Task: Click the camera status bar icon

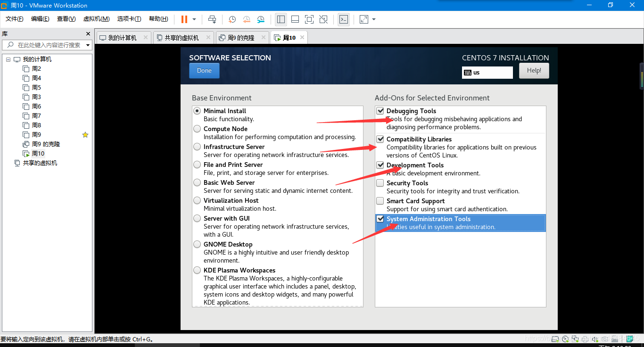Action: (604, 339)
